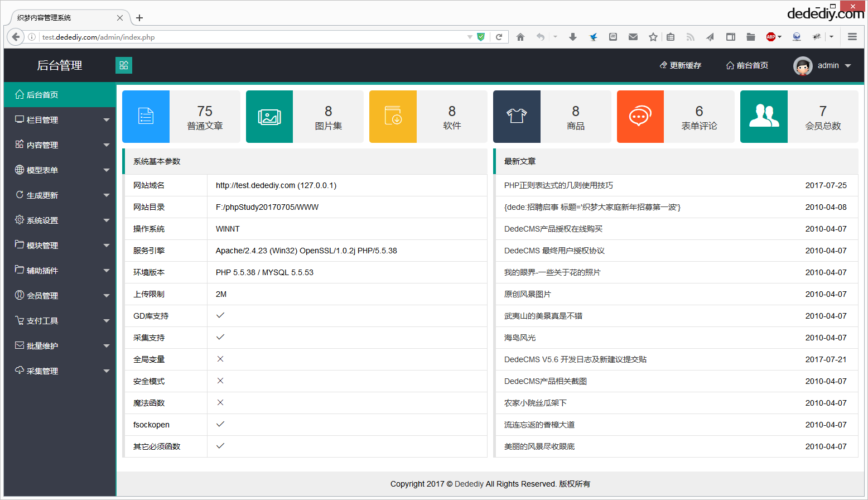Viewport: 868px width, 500px height.
Task: Click the green module grid icon beside 后台管理
Action: click(123, 65)
